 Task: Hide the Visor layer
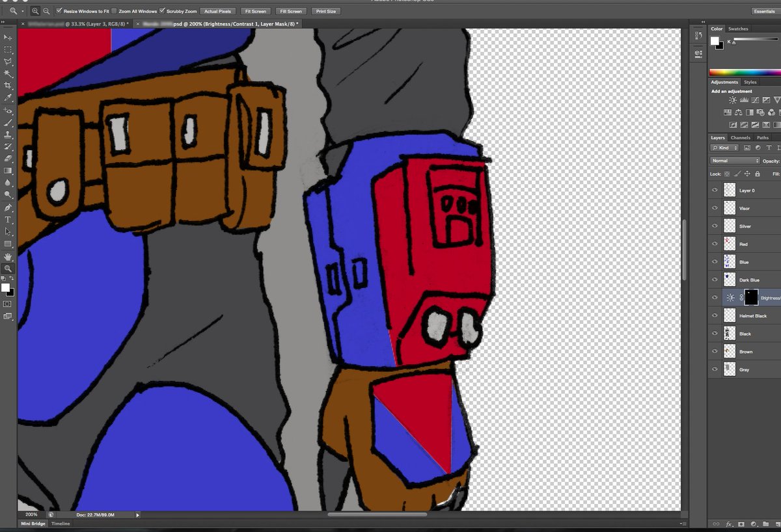(x=715, y=208)
